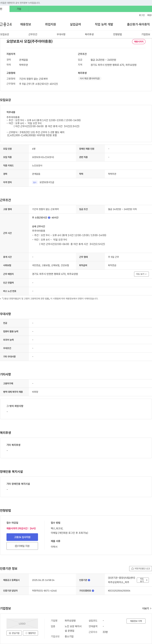Open the 취업지원 main menu

pos(50,24)
